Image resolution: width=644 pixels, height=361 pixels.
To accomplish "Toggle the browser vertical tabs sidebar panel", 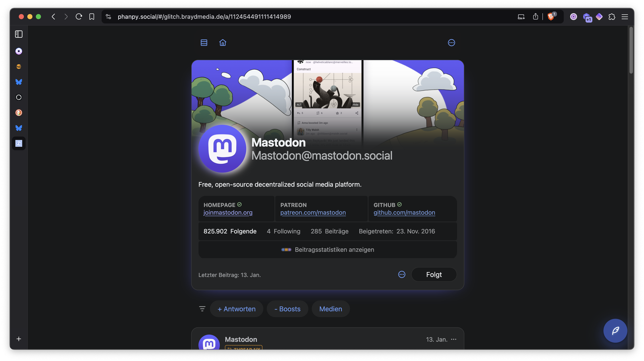I will [19, 34].
